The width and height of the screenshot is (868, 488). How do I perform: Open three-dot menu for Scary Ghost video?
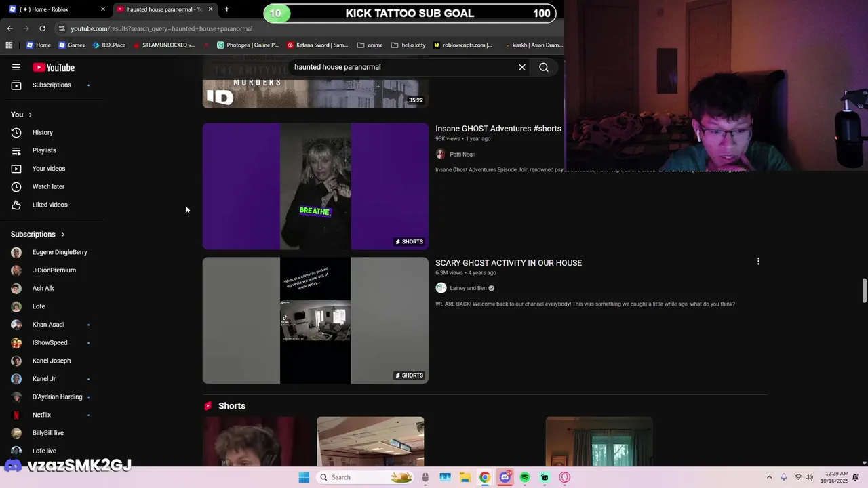[758, 261]
